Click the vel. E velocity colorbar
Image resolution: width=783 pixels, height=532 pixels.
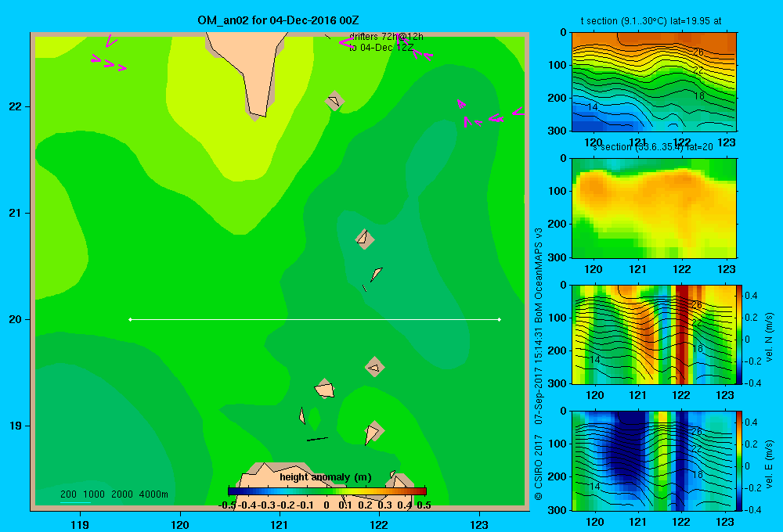click(x=739, y=461)
